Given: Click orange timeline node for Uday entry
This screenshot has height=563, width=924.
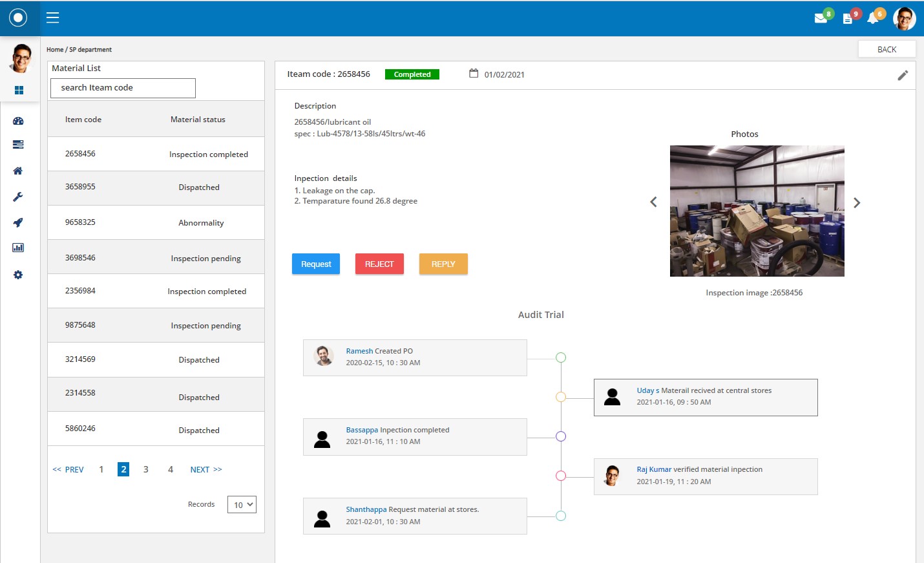Looking at the screenshot, I should click(x=561, y=397).
